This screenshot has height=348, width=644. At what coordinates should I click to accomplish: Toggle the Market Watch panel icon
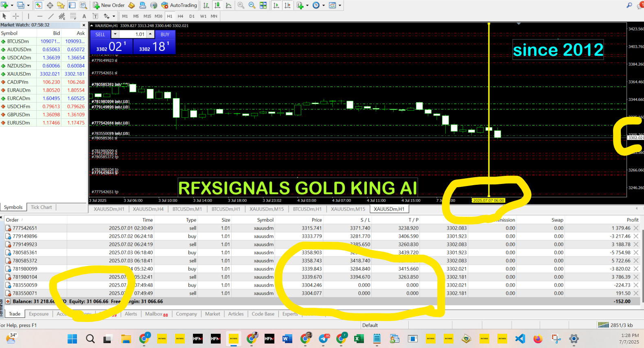39,5
